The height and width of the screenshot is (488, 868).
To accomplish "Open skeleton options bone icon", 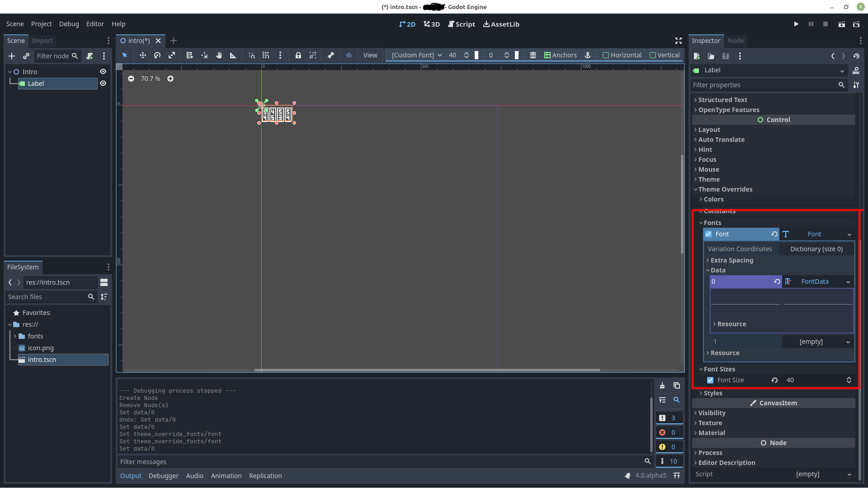I will tap(331, 55).
